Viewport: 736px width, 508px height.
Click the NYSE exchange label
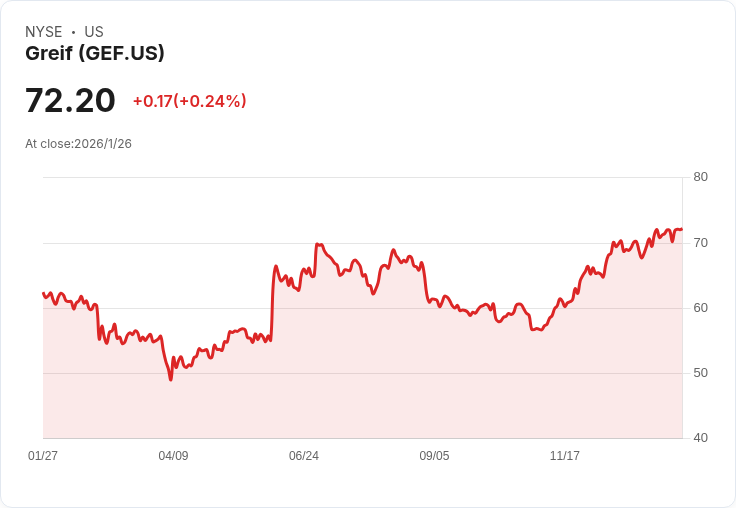(x=43, y=32)
